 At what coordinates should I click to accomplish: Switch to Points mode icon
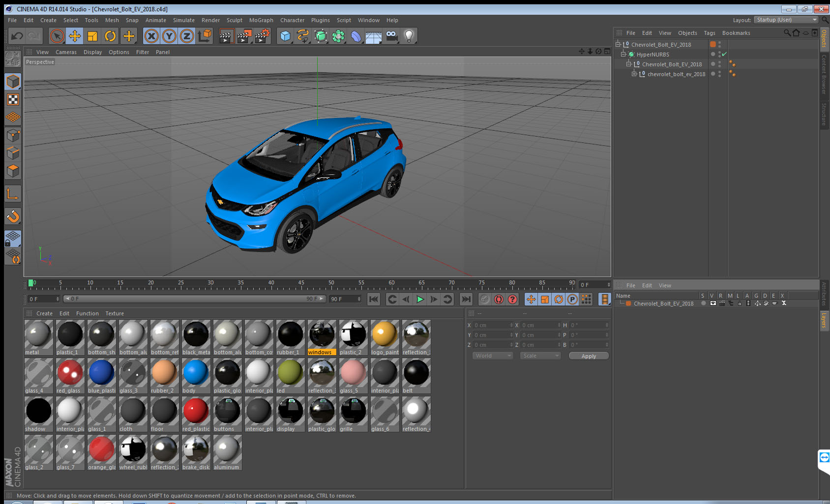tap(13, 135)
